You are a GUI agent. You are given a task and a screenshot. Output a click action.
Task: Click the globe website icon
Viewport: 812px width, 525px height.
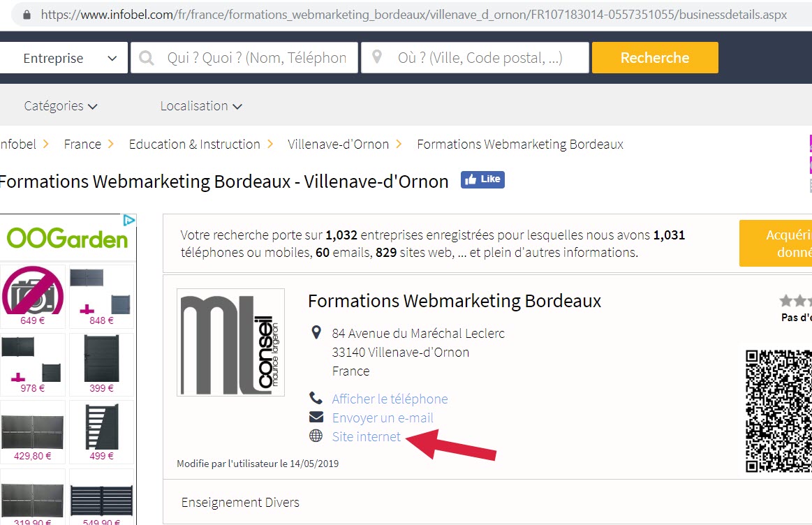tap(316, 436)
